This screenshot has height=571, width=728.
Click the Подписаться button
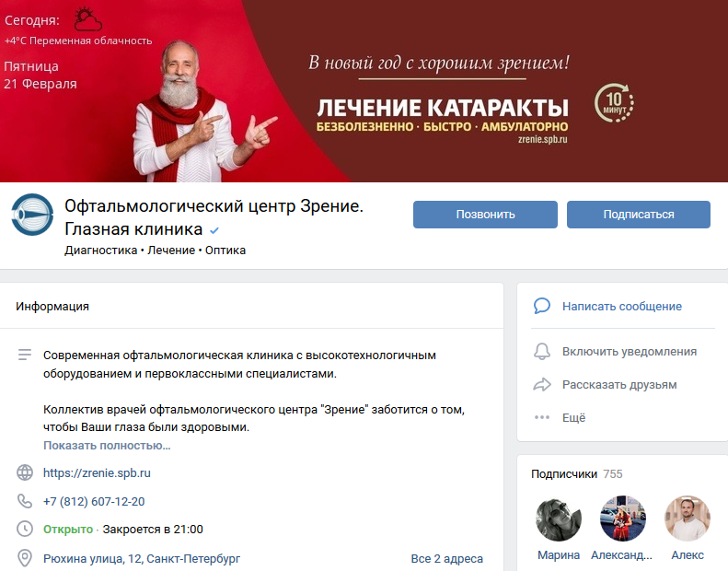pyautogui.click(x=639, y=215)
